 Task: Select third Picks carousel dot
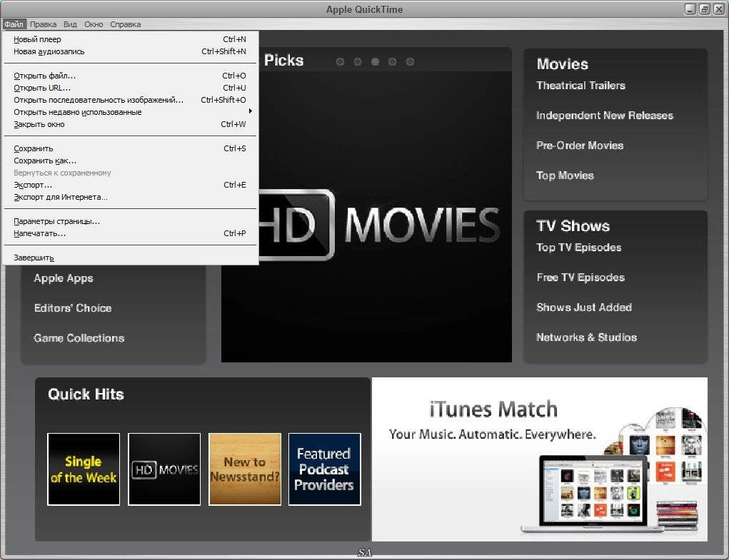point(375,62)
